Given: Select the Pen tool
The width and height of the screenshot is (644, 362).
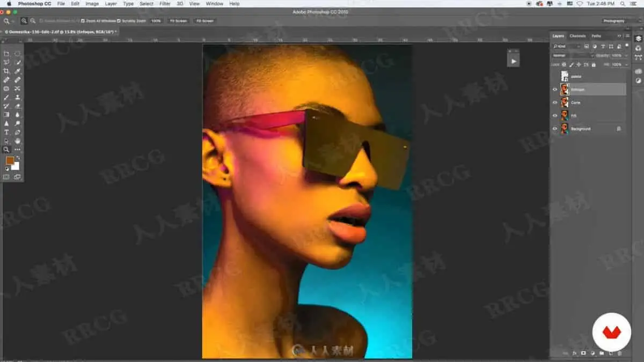Looking at the screenshot, I should point(18,132).
